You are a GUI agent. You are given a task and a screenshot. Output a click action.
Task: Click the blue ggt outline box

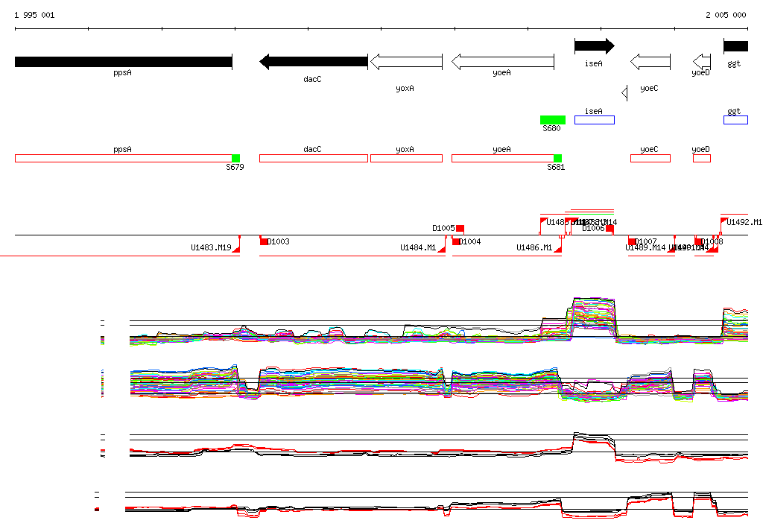coord(735,120)
